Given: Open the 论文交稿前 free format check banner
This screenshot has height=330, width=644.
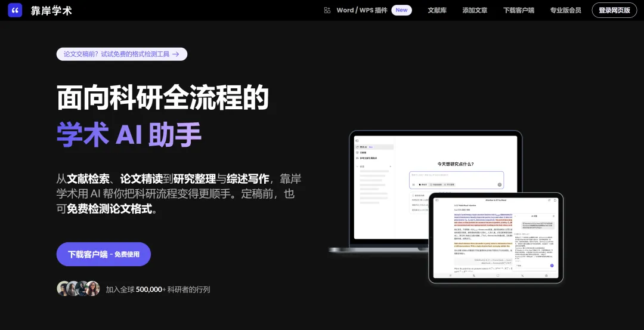Looking at the screenshot, I should pyautogui.click(x=122, y=54).
